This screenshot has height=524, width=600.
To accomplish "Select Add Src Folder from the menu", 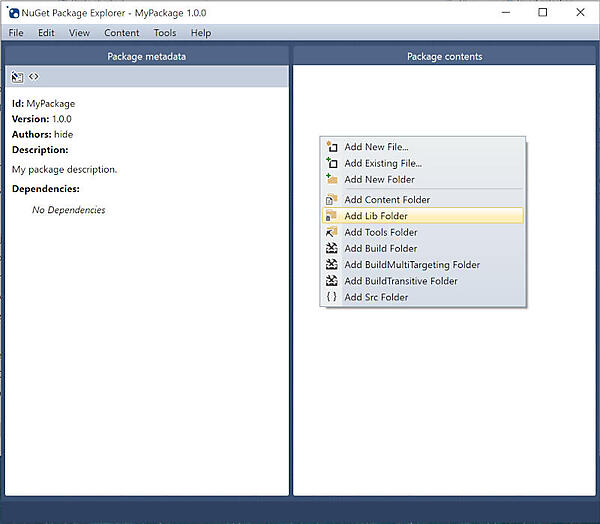I will tap(376, 297).
